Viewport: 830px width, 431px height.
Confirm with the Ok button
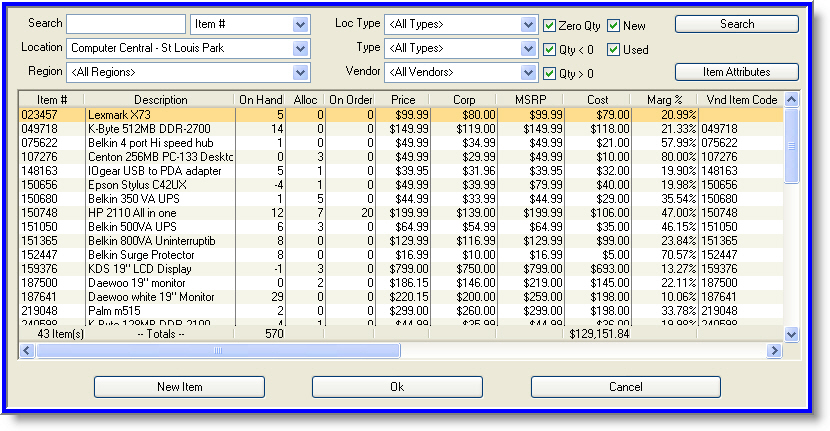click(x=397, y=387)
